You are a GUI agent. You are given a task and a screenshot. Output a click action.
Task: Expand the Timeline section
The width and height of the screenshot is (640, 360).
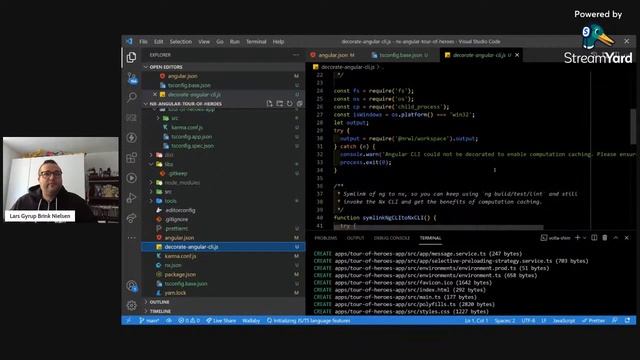[160, 311]
